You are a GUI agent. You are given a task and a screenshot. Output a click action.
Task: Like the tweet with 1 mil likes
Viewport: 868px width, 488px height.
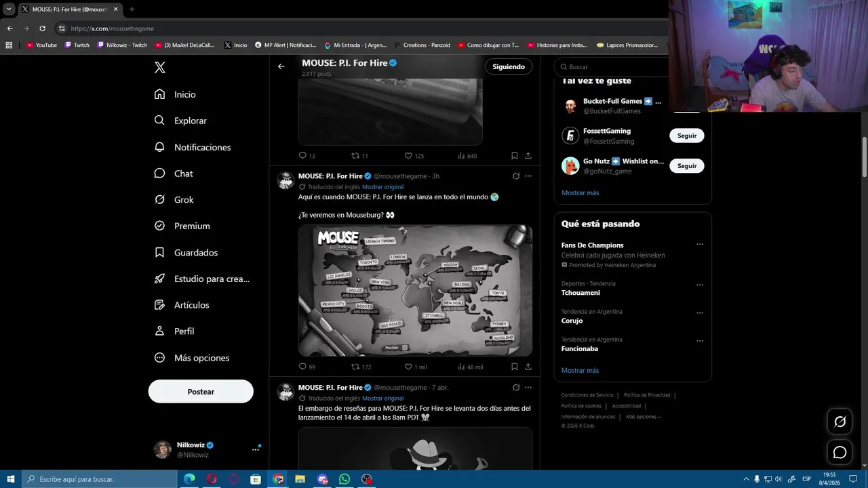point(408,367)
